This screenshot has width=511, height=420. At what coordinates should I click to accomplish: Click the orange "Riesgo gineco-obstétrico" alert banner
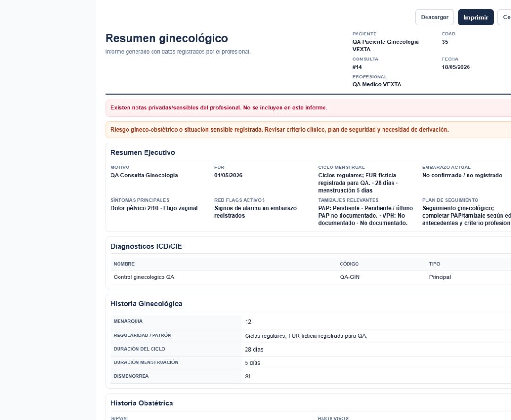308,130
